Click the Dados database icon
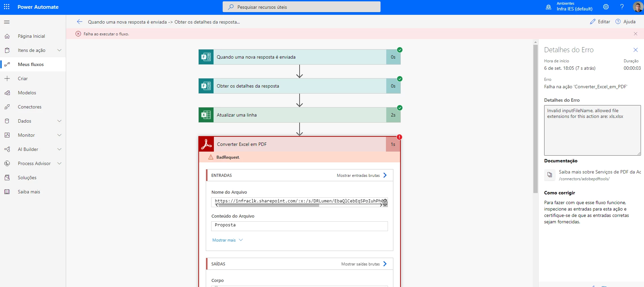This screenshot has width=644, height=287. (x=7, y=121)
